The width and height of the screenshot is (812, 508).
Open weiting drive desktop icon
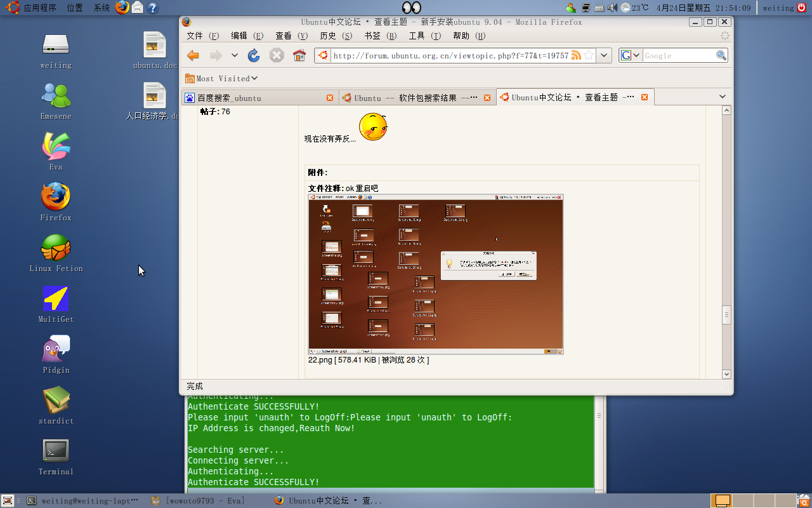[x=56, y=50]
